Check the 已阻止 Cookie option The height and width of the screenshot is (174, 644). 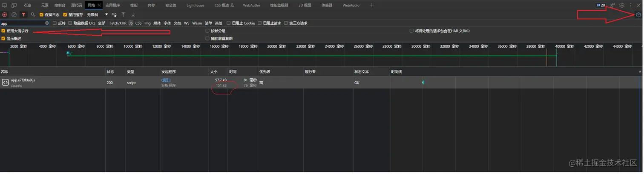point(229,23)
